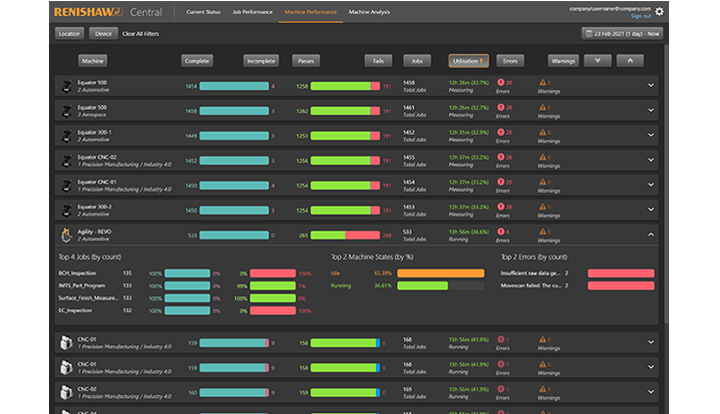Click Clear All Filters

pyautogui.click(x=141, y=34)
